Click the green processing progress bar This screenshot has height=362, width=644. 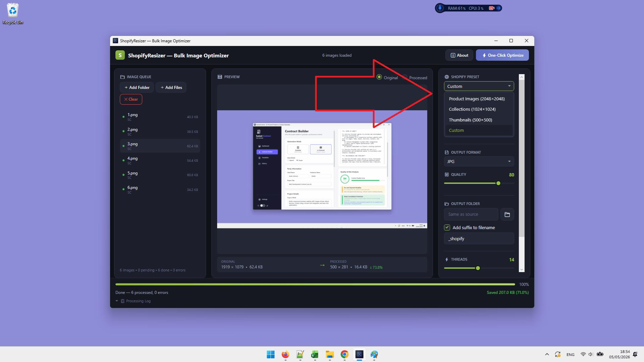pos(315,284)
